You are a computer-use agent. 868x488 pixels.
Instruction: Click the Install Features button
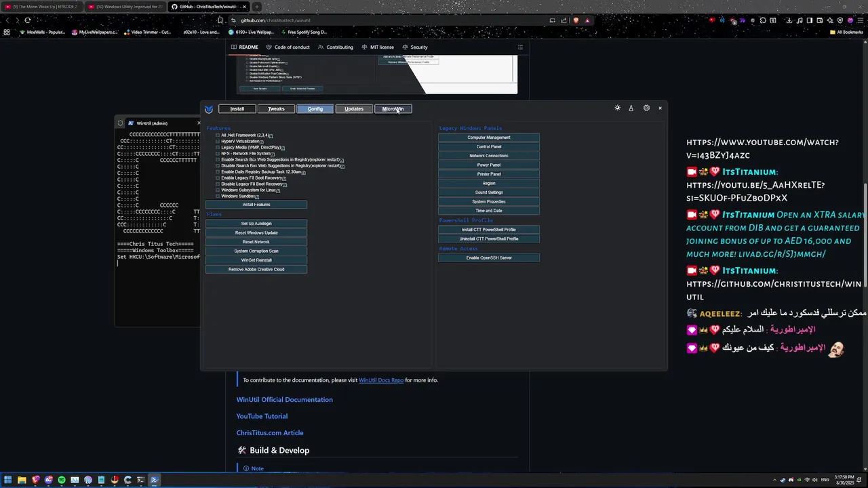tap(256, 205)
